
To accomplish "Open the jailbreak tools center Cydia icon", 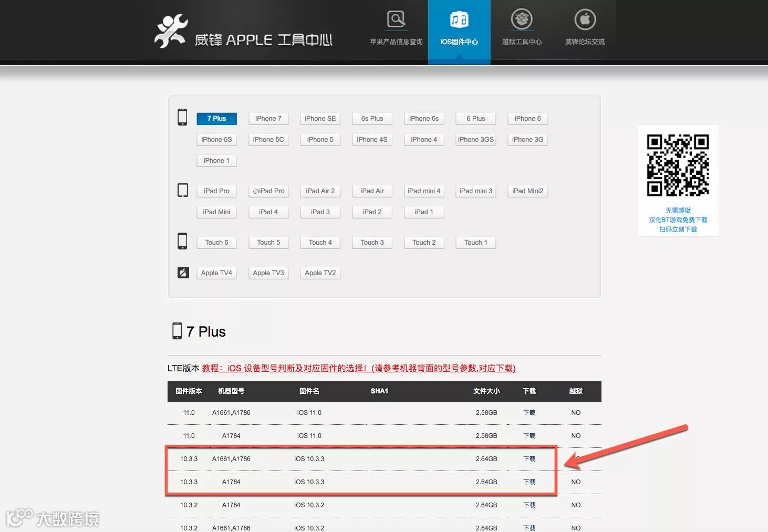I will pos(522,19).
